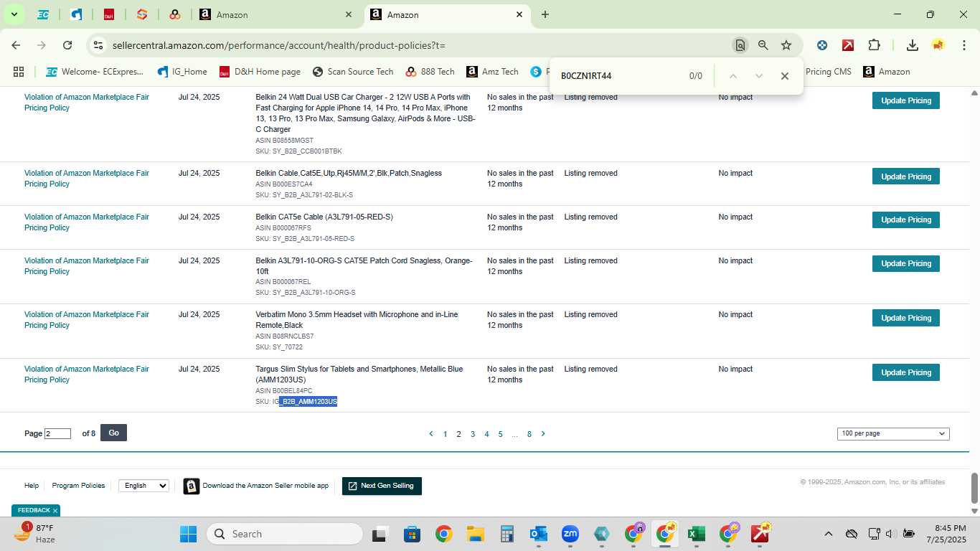980x551 pixels.
Task: Click the find-in-page icon in address bar
Action: pyautogui.click(x=740, y=45)
